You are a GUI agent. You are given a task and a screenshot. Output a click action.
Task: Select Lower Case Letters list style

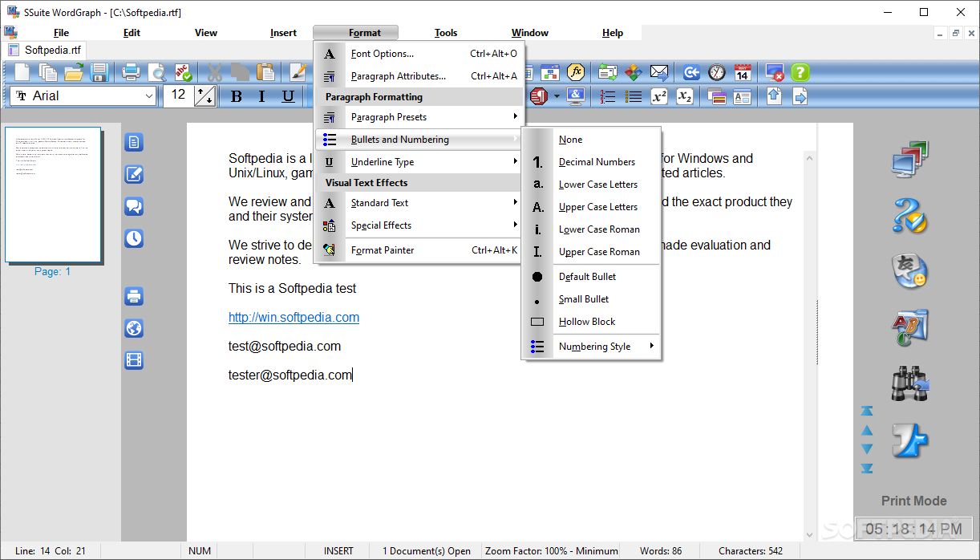(592, 185)
